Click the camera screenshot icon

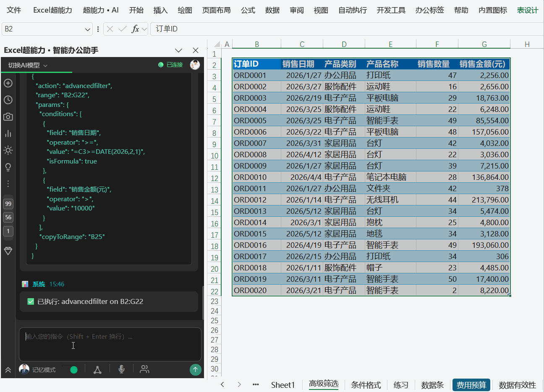pos(8,117)
